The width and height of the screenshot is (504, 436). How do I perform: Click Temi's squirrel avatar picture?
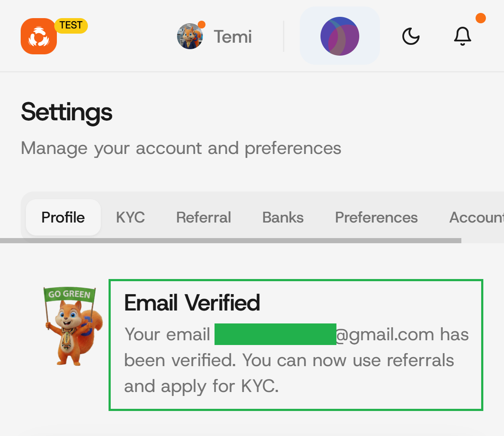pyautogui.click(x=190, y=36)
